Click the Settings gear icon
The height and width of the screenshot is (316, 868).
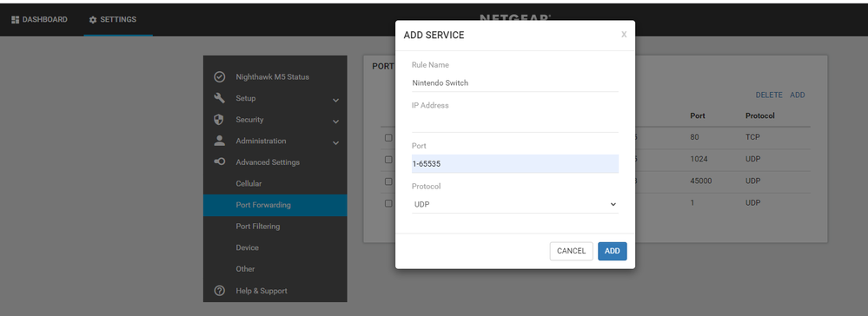pyautogui.click(x=93, y=20)
